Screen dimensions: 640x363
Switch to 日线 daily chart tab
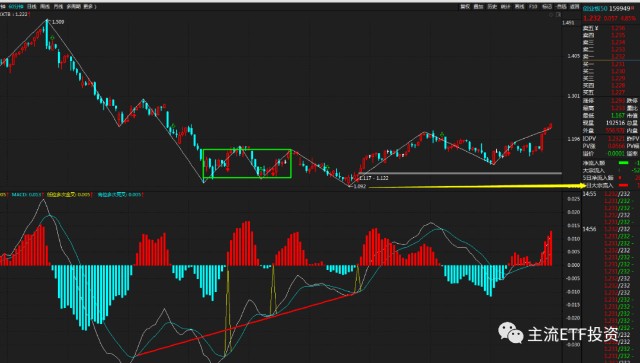[32, 7]
